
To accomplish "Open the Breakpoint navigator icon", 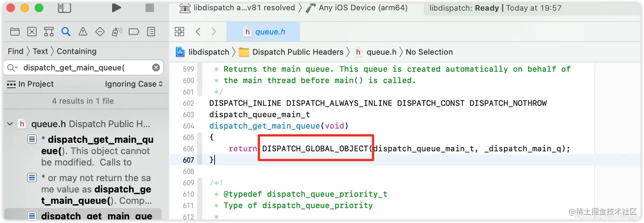I will [134, 32].
